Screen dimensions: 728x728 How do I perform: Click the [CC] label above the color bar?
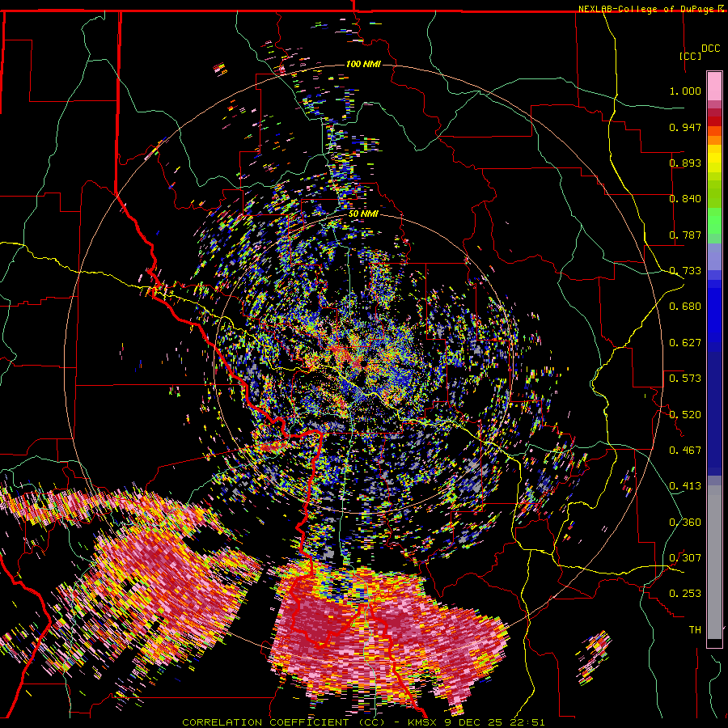click(x=691, y=56)
